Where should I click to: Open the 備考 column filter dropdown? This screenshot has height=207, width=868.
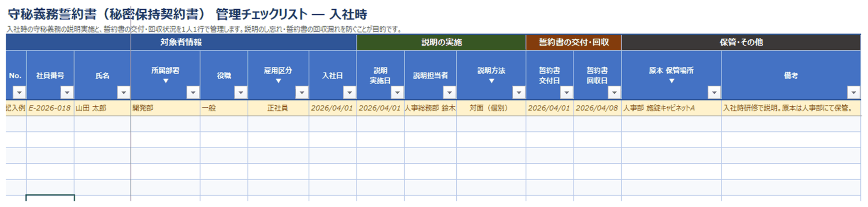pos(853,93)
